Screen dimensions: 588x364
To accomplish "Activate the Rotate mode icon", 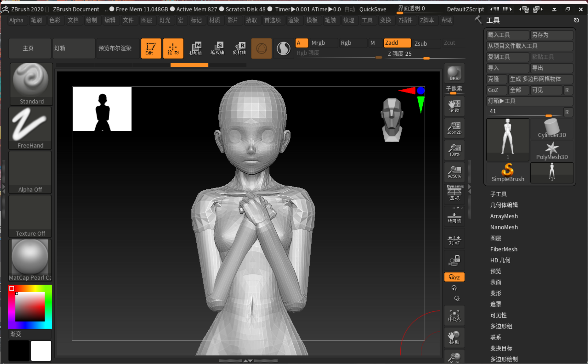I will [239, 48].
